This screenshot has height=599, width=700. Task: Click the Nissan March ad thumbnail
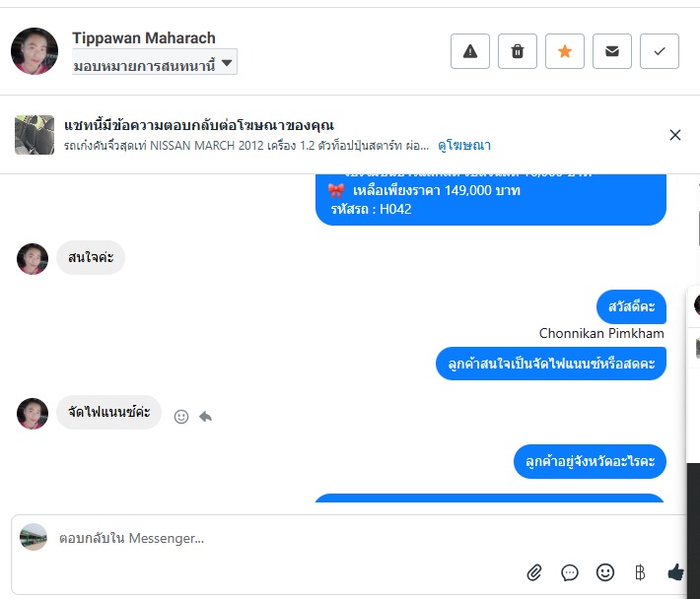coord(35,135)
